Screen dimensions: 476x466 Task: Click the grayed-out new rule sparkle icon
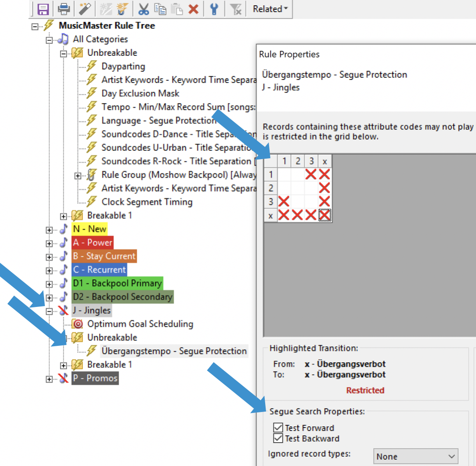[106, 9]
